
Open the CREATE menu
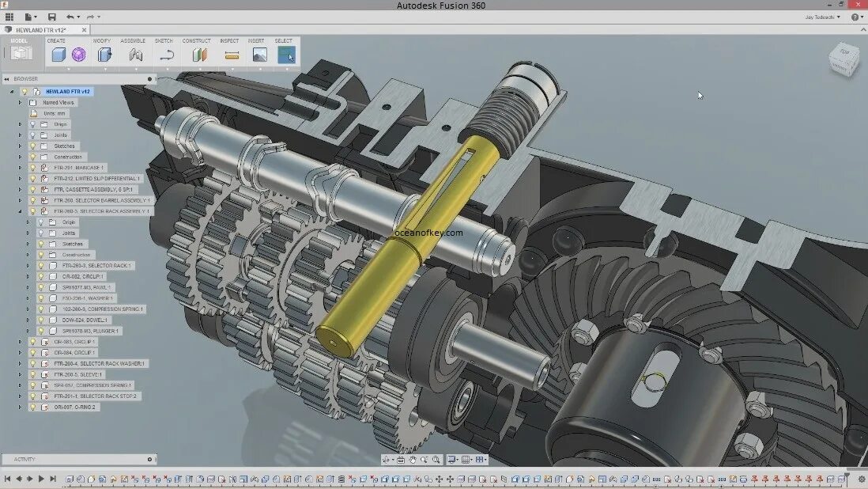[56, 41]
